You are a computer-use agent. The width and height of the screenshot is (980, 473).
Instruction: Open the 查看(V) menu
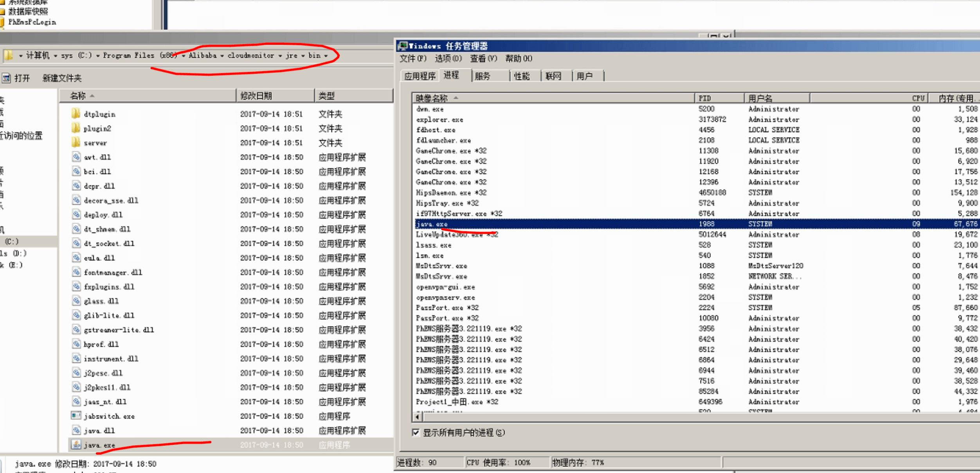[x=483, y=59]
